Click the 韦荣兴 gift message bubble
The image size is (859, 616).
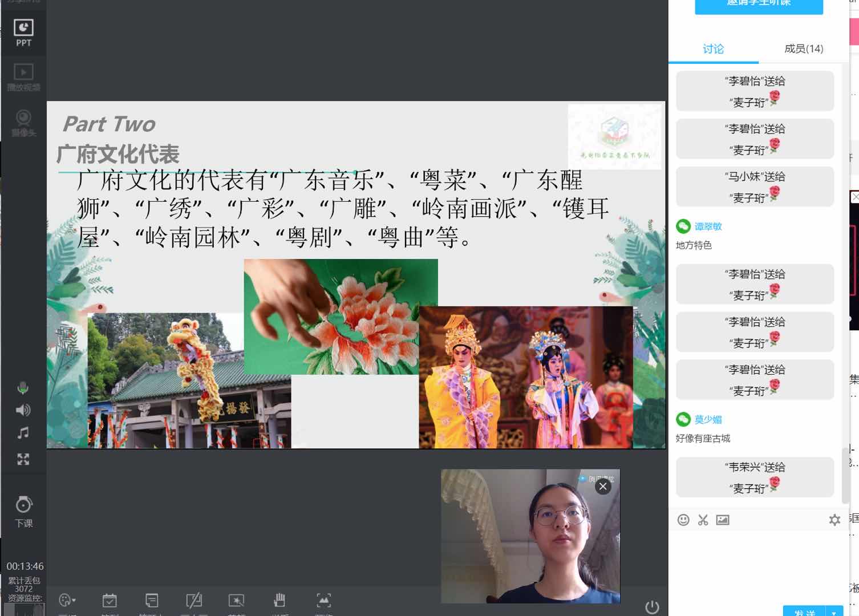[x=755, y=477]
